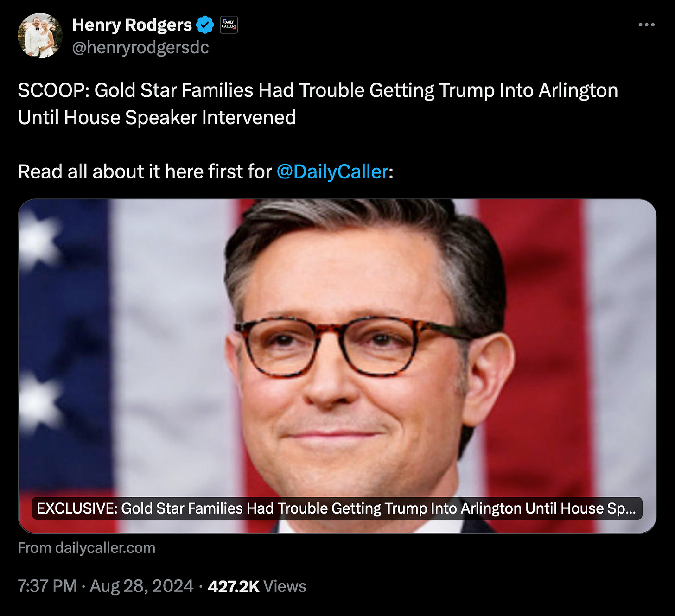This screenshot has height=616, width=675.
Task: Select the SCOOP headline line of the tweet
Action: coord(318,90)
